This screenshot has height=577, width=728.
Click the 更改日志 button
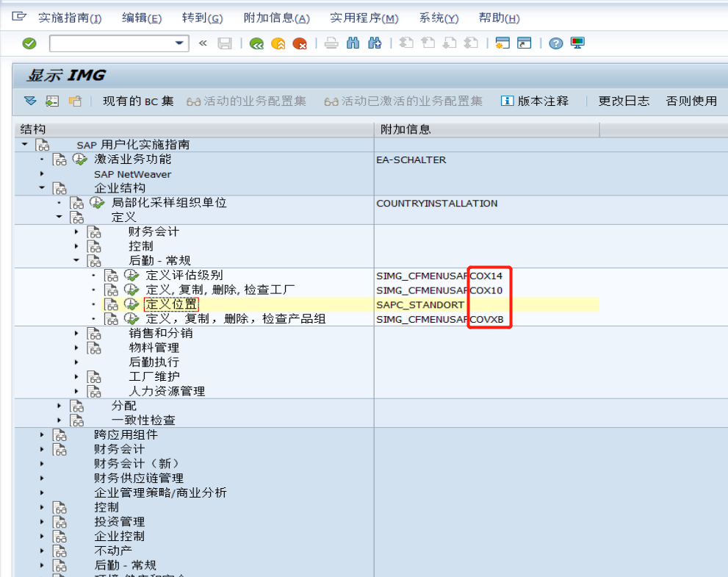tap(624, 101)
